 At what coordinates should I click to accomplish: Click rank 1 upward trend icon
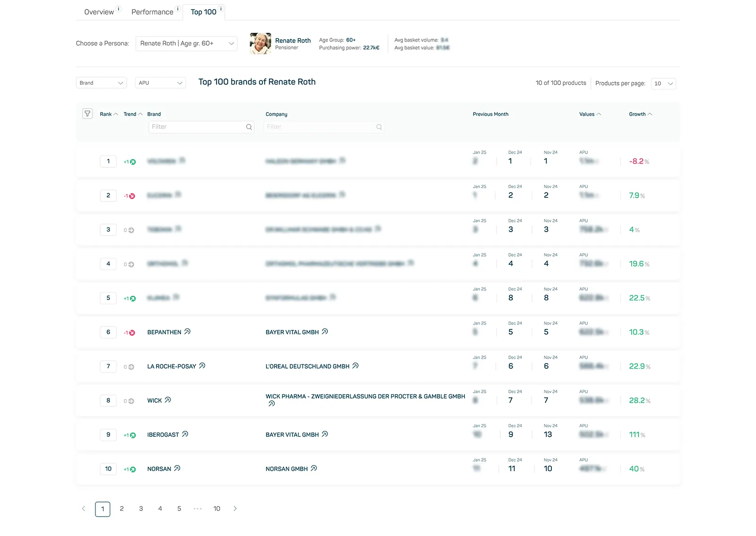133,162
